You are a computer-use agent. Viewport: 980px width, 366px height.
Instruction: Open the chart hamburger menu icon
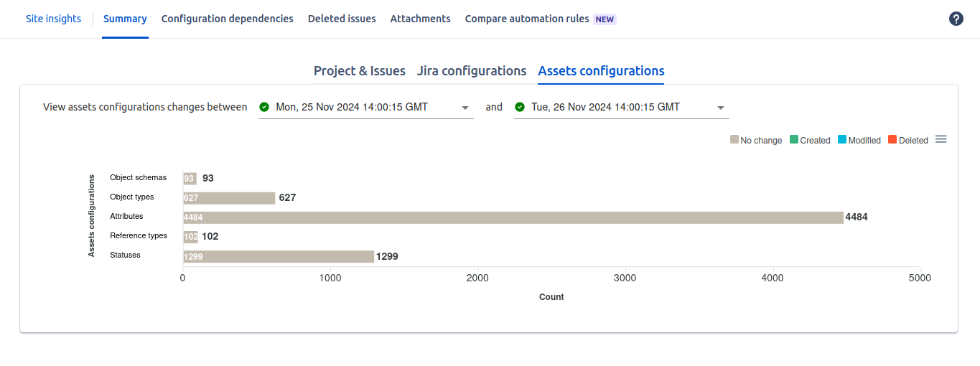pos(941,139)
